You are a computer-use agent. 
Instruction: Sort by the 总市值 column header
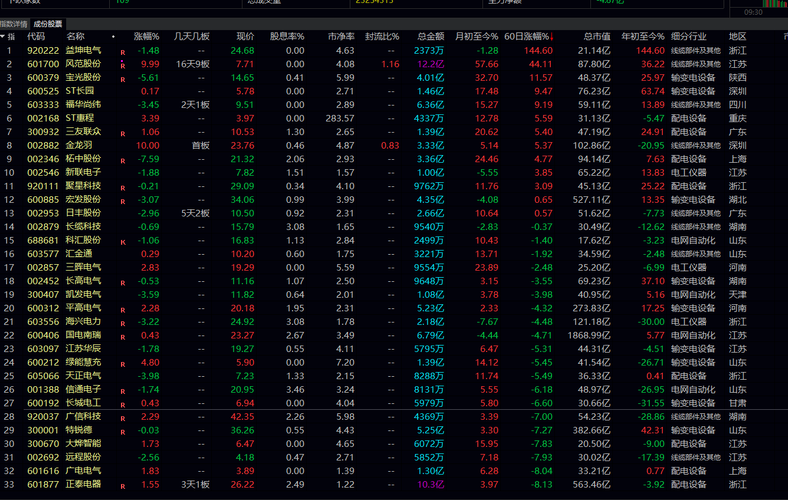(597, 37)
